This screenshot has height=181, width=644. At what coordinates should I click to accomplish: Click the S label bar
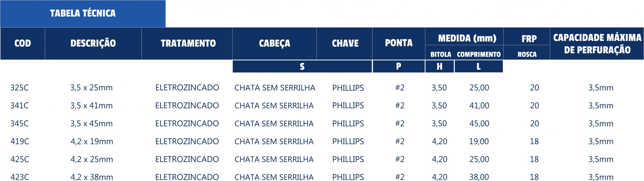tap(302, 66)
